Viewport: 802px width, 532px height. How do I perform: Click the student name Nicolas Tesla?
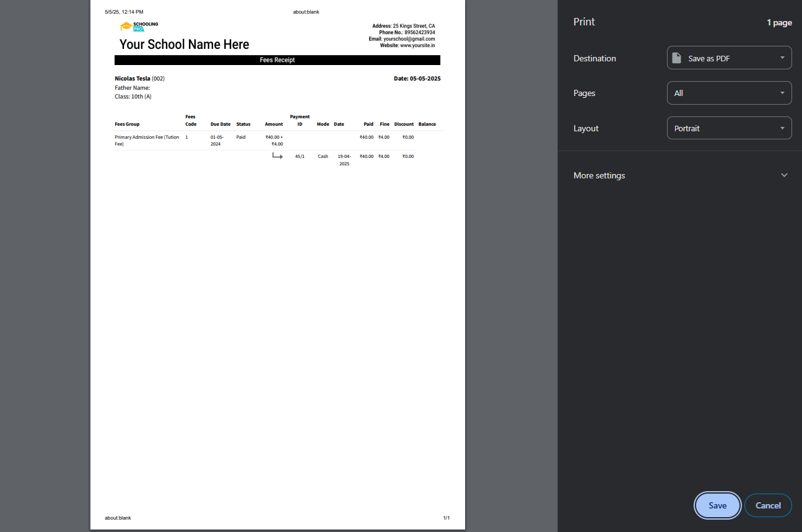[133, 79]
